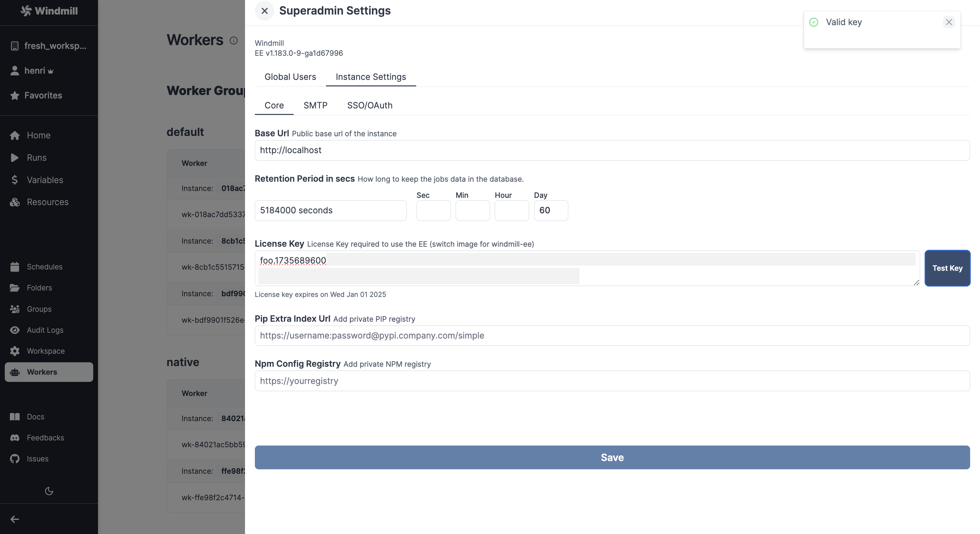Open Variables with the dollar icon
The image size is (980, 534).
click(15, 180)
